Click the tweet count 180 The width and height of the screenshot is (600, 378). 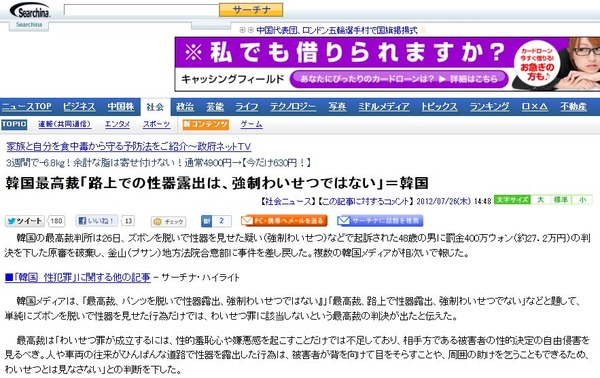[56, 221]
